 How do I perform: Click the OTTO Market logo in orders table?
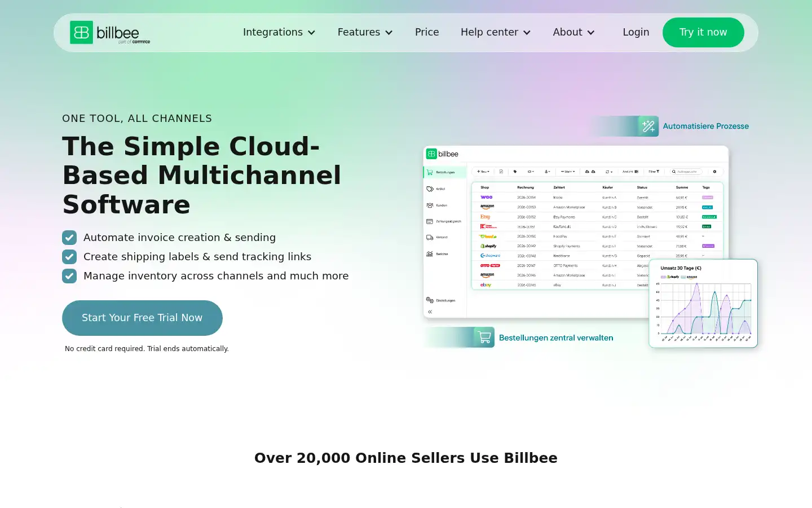(490, 265)
